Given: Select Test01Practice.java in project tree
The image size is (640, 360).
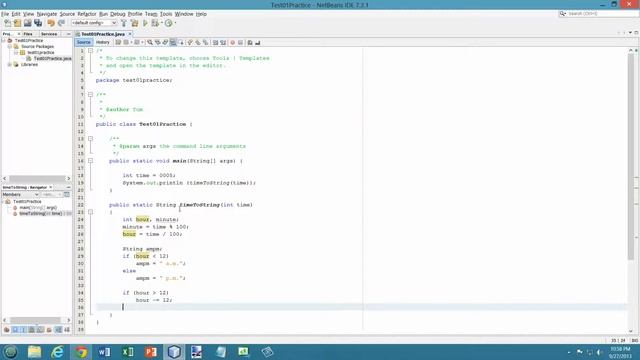Looking at the screenshot, I should tap(52, 58).
